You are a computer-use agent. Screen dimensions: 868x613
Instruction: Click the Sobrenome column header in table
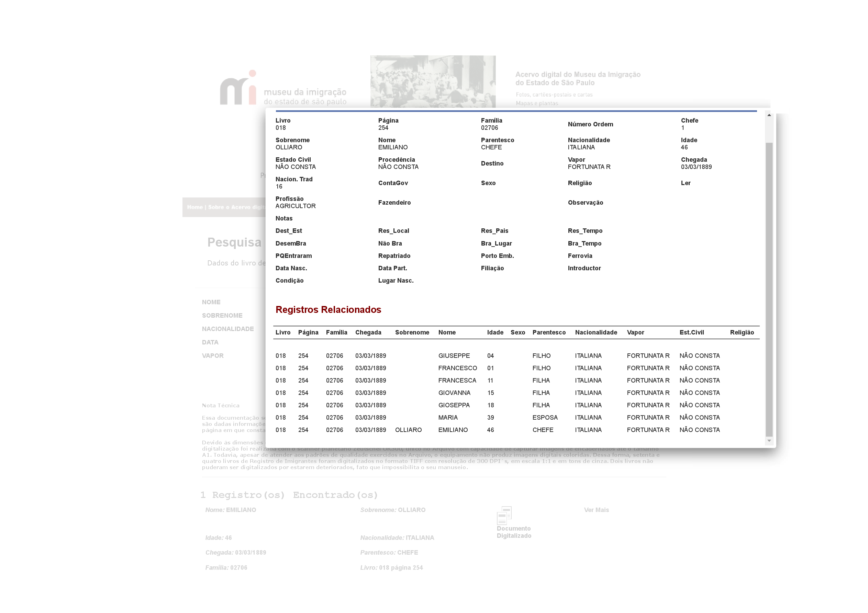click(412, 332)
